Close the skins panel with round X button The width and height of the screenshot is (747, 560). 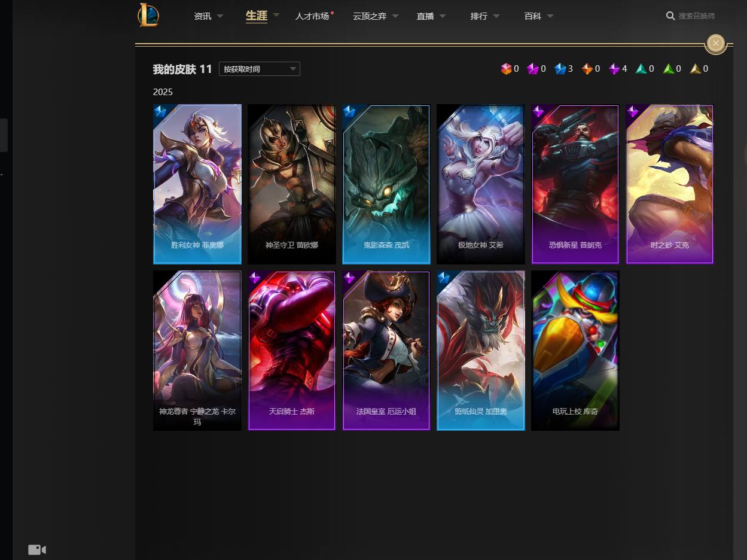click(716, 44)
